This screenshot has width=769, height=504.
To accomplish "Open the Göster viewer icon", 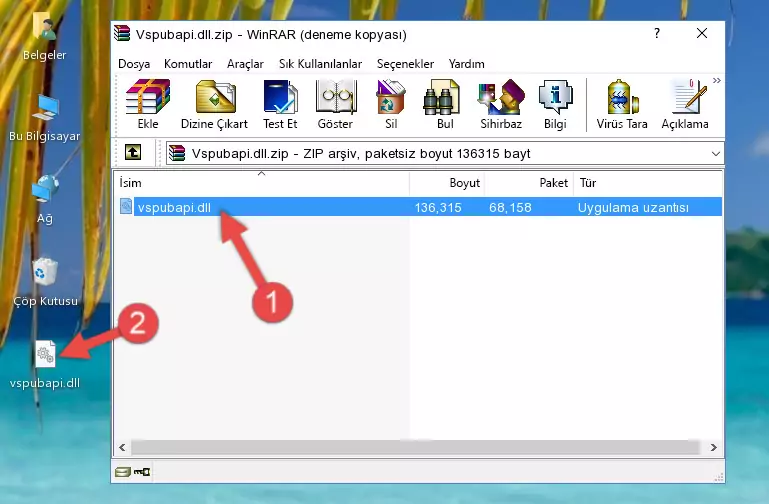I will tap(335, 104).
